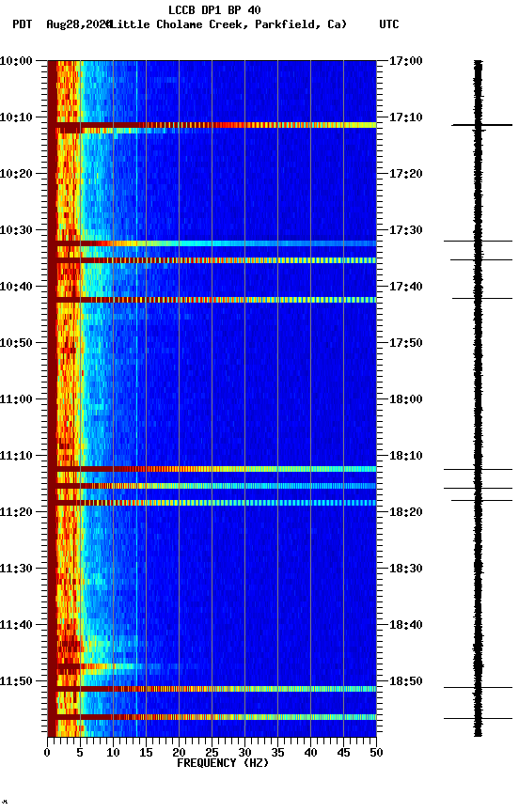Image resolution: width=519 pixels, height=812 pixels.
Task: Click the "10:40" PDT time label
Action: (16, 287)
